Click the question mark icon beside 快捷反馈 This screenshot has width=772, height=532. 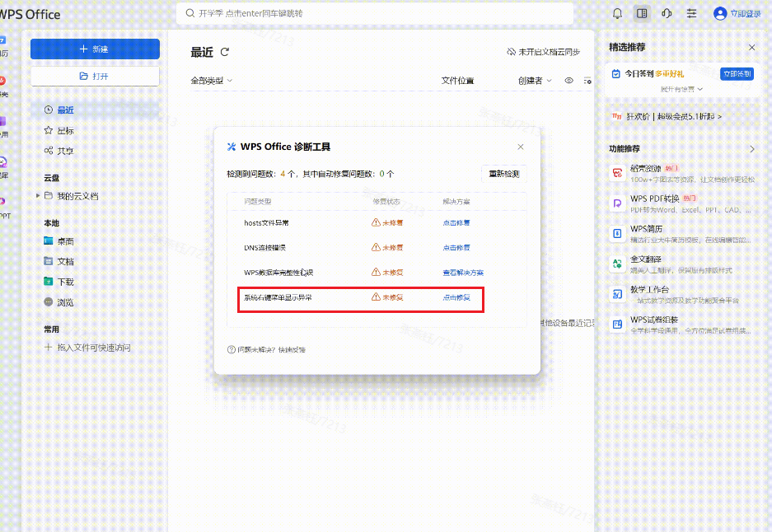tap(231, 349)
